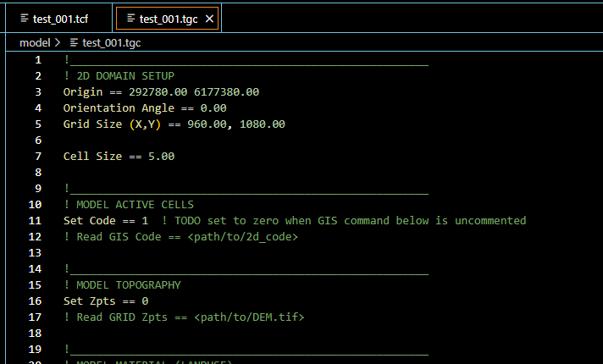Switch to the test_001.tcf tab

(58, 19)
